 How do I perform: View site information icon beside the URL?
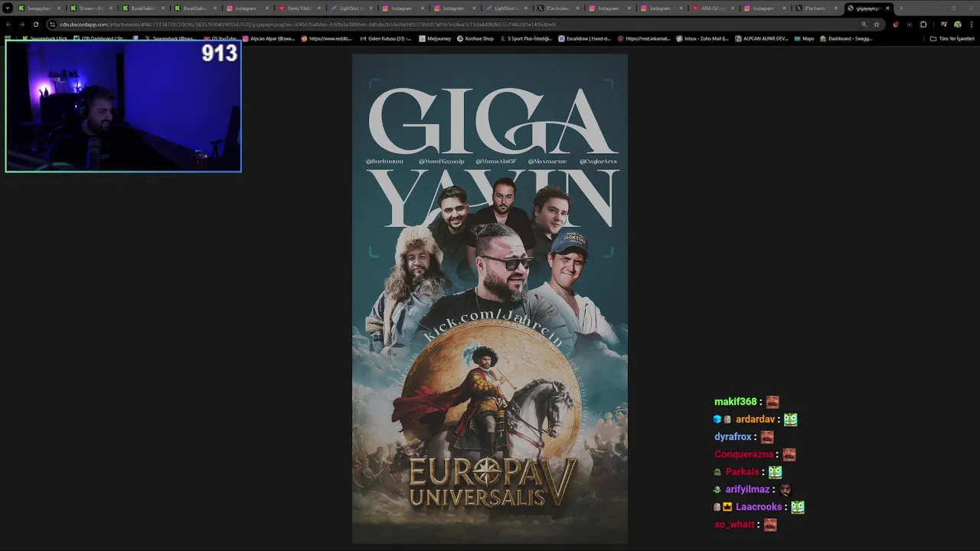(x=52, y=24)
